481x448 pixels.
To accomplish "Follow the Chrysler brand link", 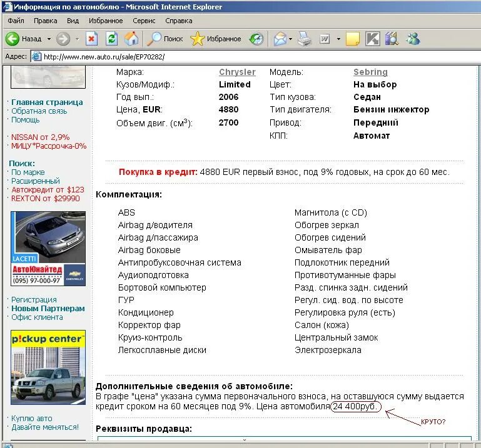I will (x=237, y=72).
